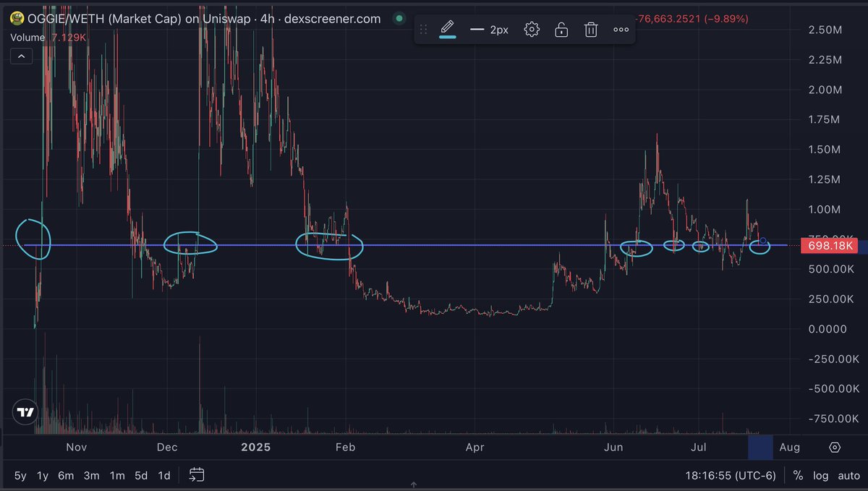The image size is (868, 491).
Task: Open chart scale settings gear
Action: 835,448
